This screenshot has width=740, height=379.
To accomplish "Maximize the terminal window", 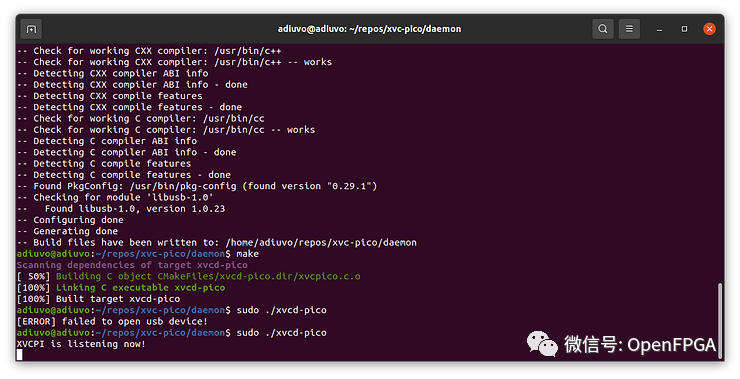I will tap(684, 29).
